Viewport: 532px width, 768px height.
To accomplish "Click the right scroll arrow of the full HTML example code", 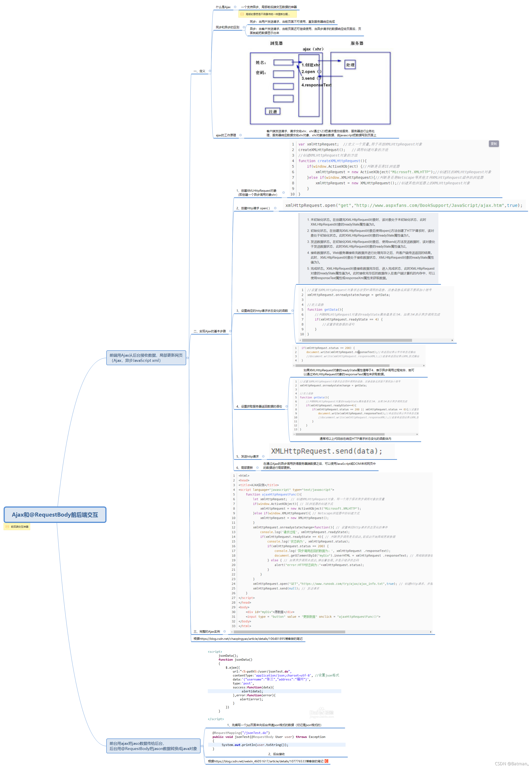I will pyautogui.click(x=431, y=632).
